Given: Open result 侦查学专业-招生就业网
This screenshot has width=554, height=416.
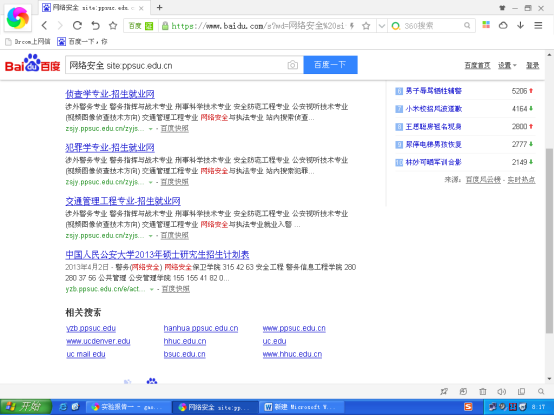Looking at the screenshot, I should tap(110, 94).
